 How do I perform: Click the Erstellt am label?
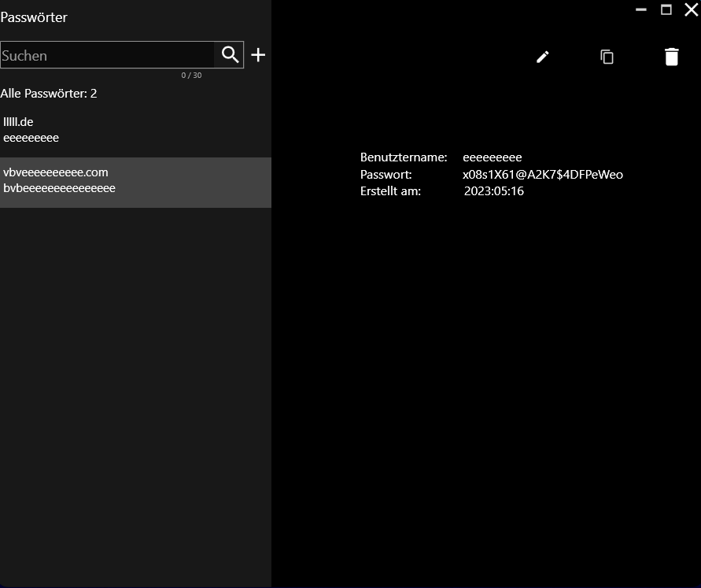coord(390,191)
